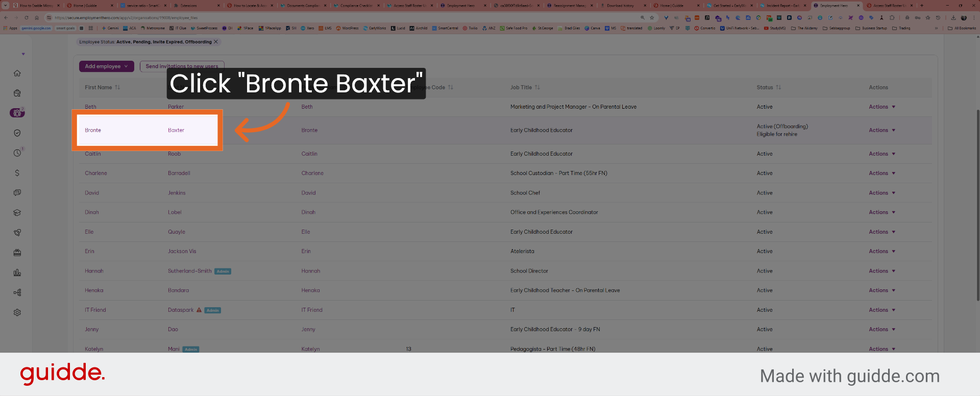This screenshot has height=396, width=980.
Task: Open the org chart sidebar icon
Action: tap(17, 292)
